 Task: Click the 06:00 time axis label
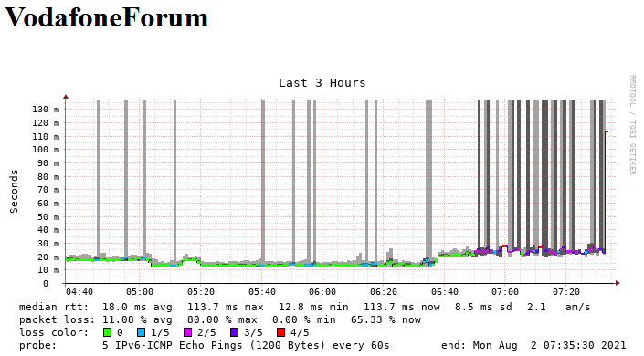(322, 292)
